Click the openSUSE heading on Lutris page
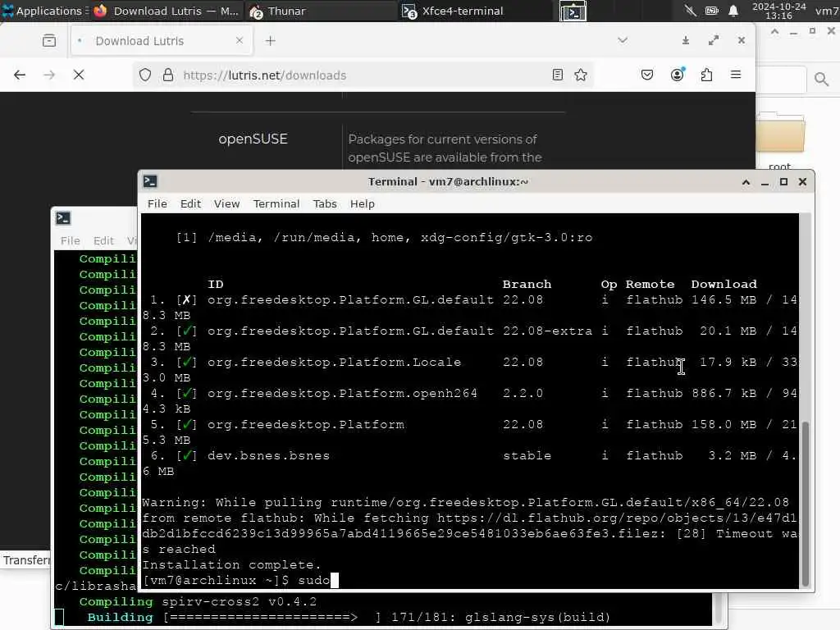The width and height of the screenshot is (840, 630). click(x=253, y=139)
